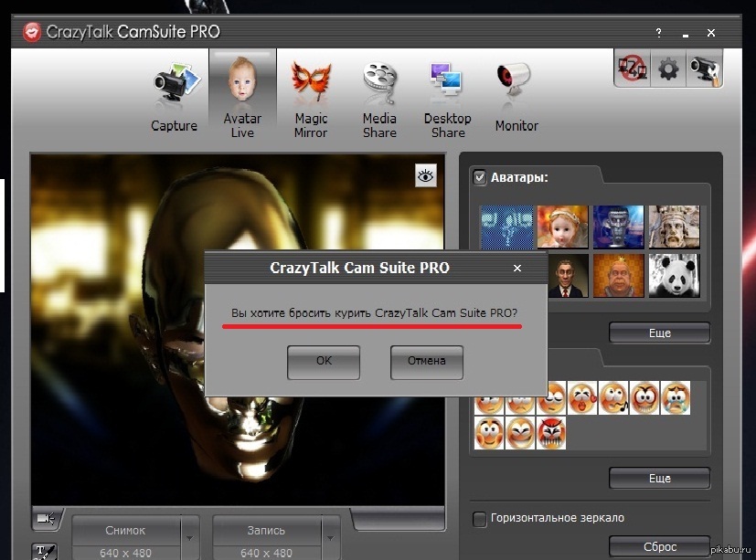This screenshot has width=756, height=560.
Task: Toggle the preview eye icon
Action: pyautogui.click(x=426, y=175)
